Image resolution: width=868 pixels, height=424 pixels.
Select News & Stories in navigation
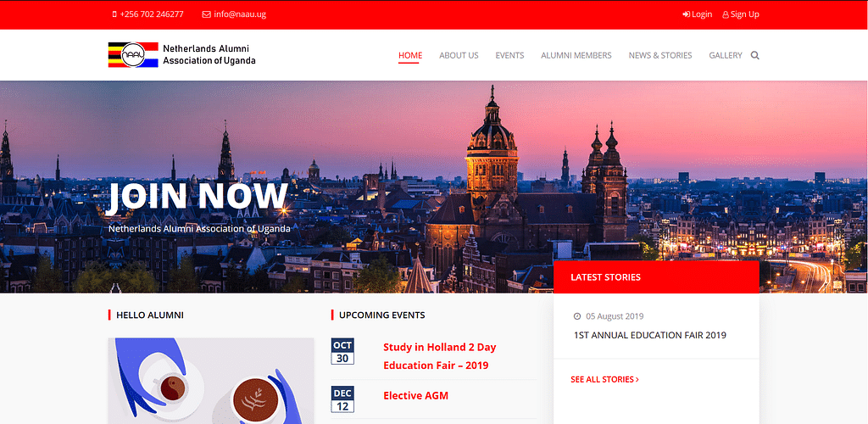point(659,56)
